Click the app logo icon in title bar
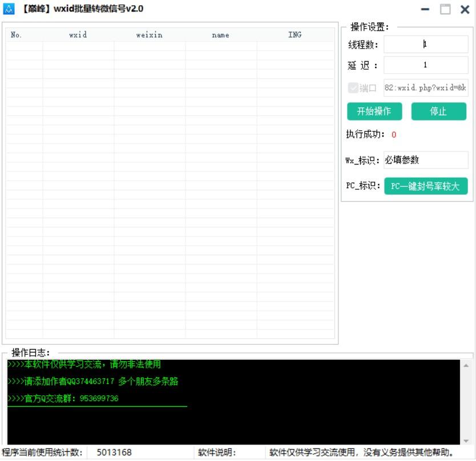 pos(9,8)
